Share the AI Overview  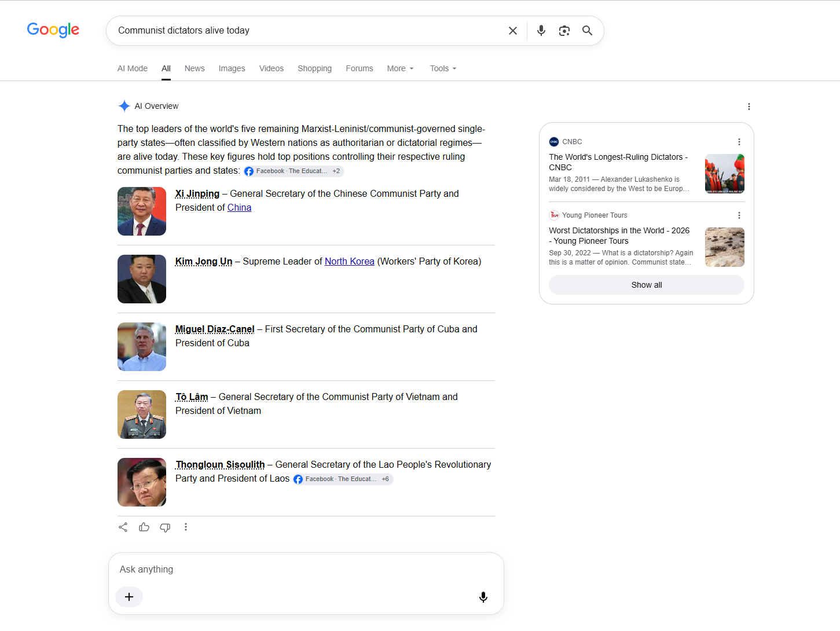click(x=123, y=527)
